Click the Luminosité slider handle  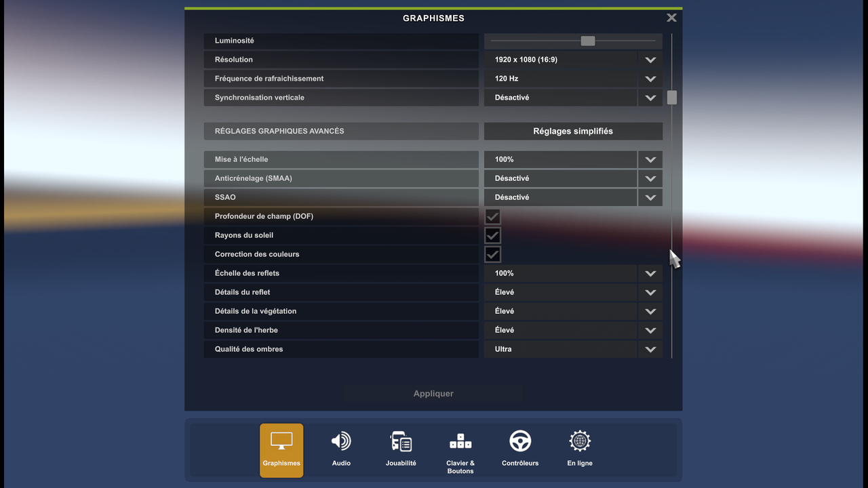(588, 41)
